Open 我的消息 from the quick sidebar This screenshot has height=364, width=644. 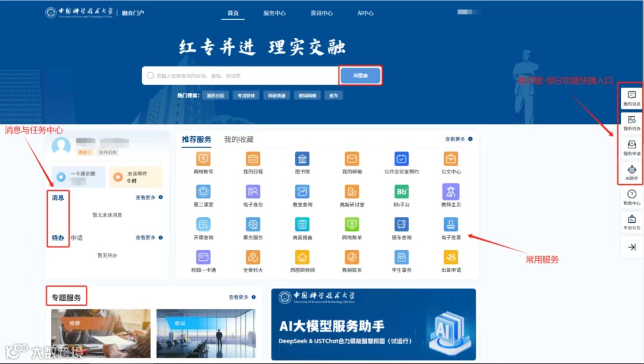pos(631,98)
